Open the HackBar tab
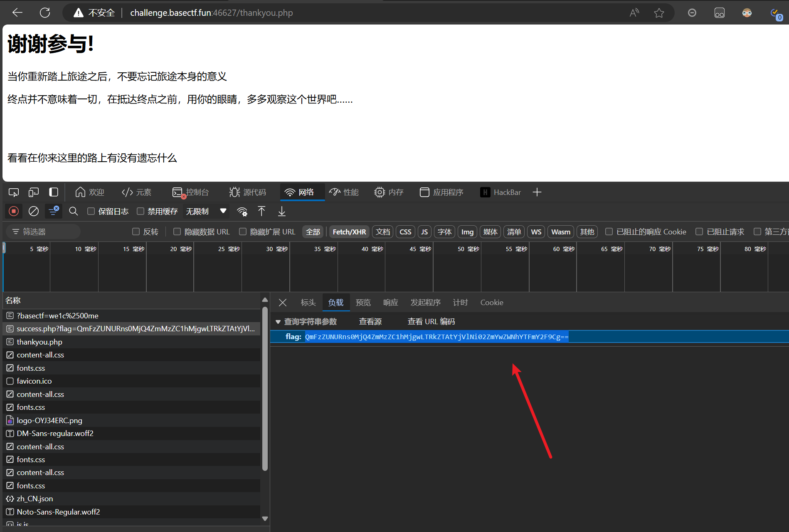 coord(501,192)
